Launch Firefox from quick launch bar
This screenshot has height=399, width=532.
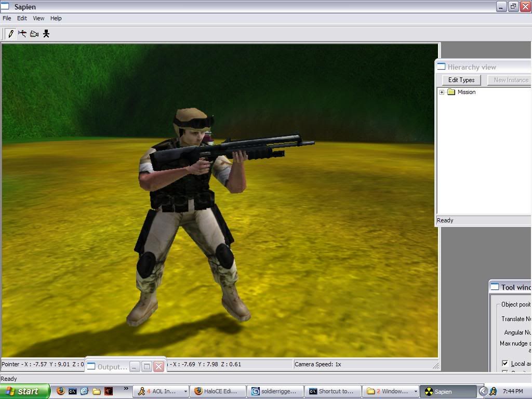(61, 391)
